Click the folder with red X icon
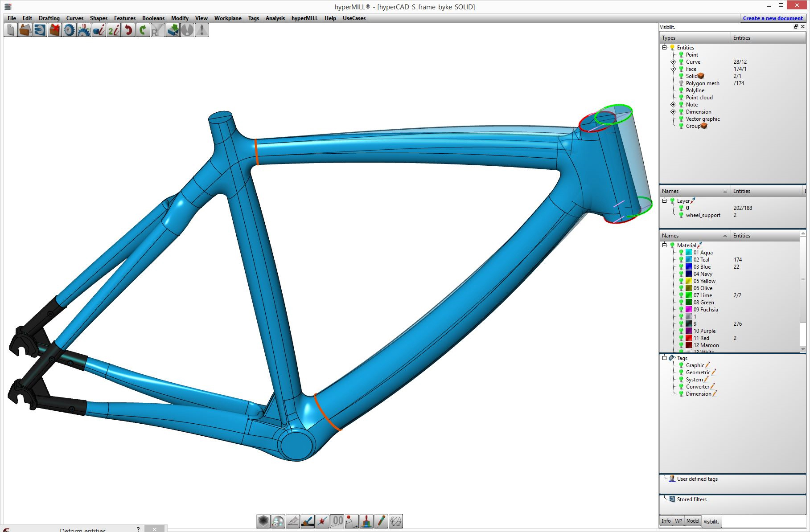810x532 pixels. click(x=54, y=30)
